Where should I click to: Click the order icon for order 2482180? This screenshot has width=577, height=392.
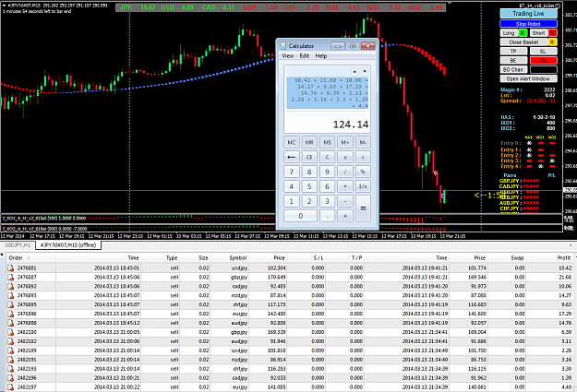click(x=11, y=332)
